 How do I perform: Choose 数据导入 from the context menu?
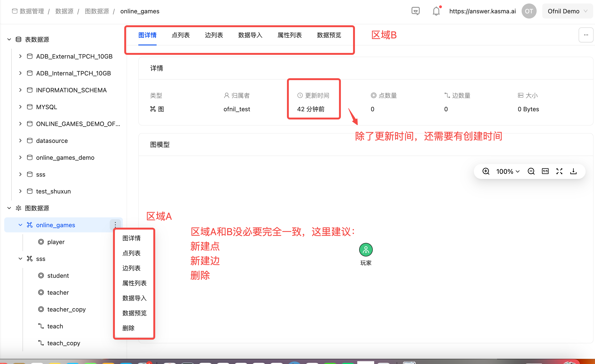pos(134,298)
